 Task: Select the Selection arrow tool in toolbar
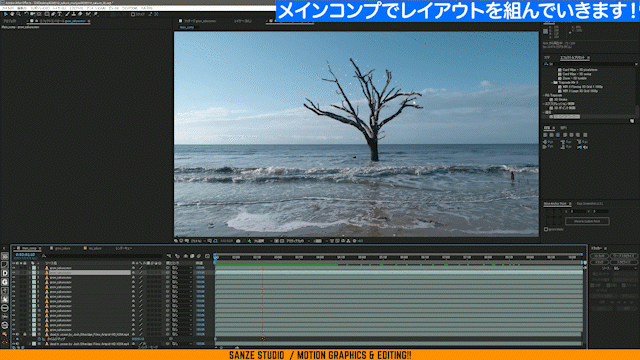[x=5, y=14]
